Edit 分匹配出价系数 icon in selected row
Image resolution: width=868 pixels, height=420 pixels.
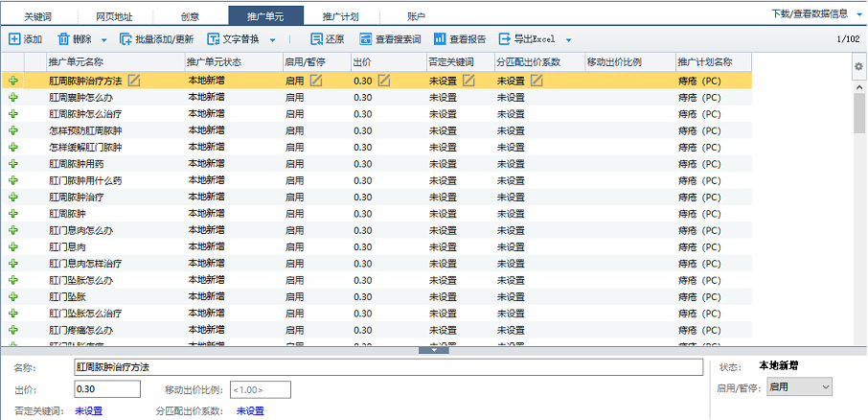537,81
